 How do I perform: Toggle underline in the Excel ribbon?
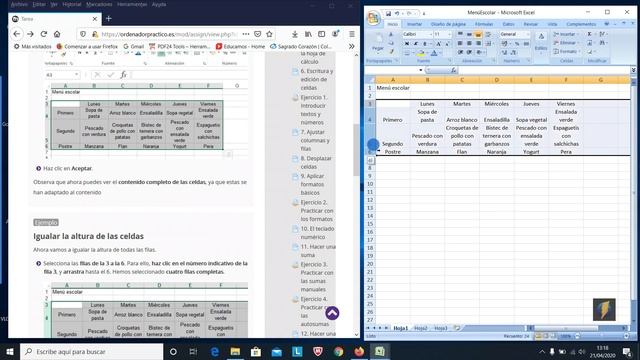click(424, 43)
